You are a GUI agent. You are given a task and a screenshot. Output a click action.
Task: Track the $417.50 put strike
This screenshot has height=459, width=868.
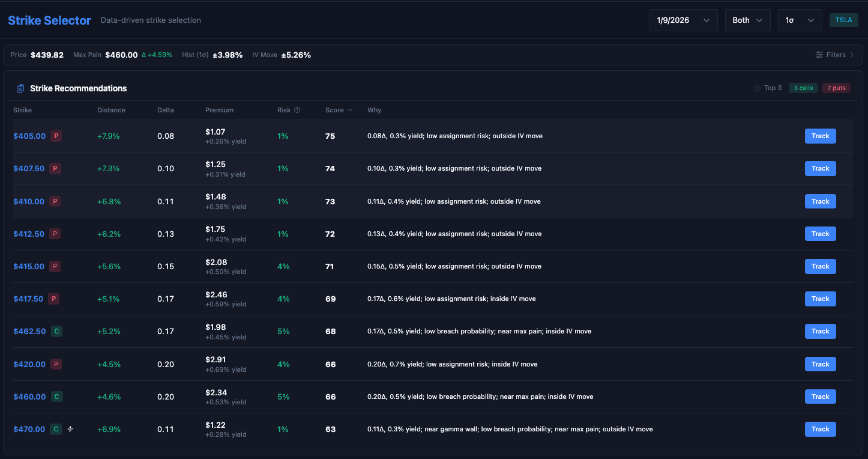click(820, 299)
